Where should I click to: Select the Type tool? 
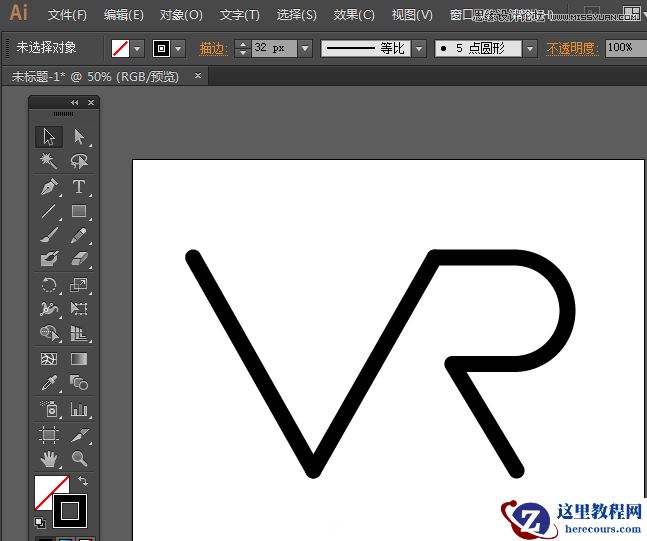point(79,187)
